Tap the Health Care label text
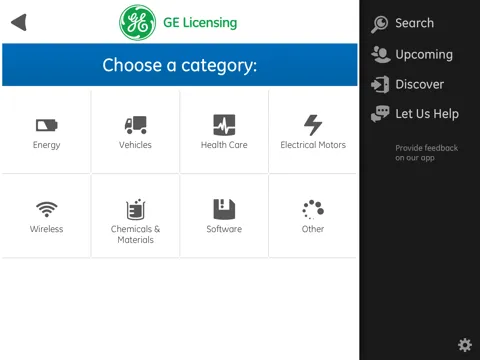480x360 pixels. 224,145
